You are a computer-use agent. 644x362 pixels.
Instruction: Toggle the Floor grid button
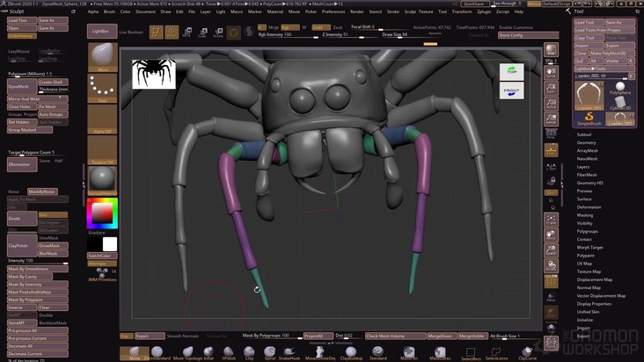pos(551,150)
